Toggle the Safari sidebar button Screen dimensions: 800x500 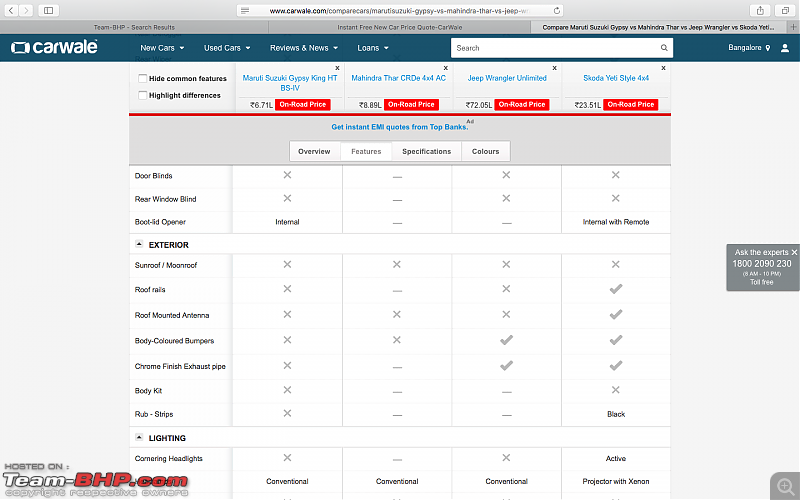click(48, 10)
